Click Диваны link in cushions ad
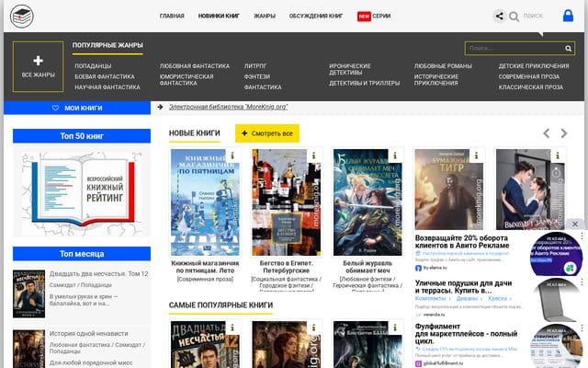 coord(467,298)
